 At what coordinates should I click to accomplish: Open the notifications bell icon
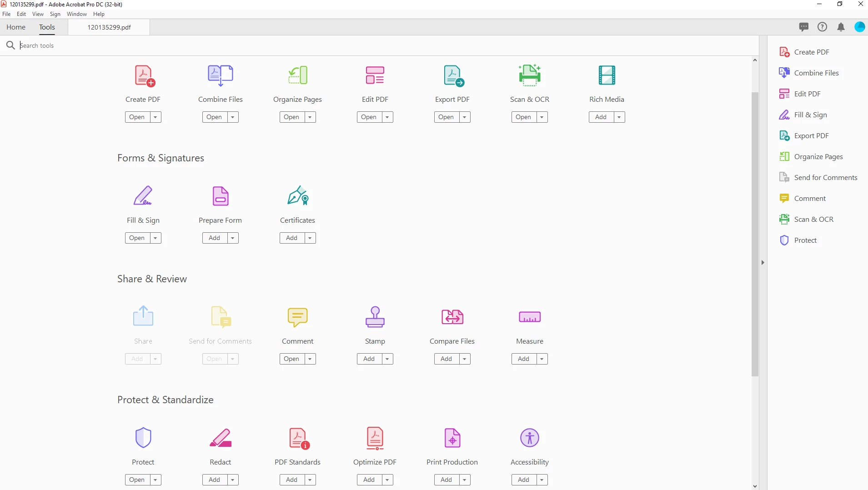(x=841, y=27)
